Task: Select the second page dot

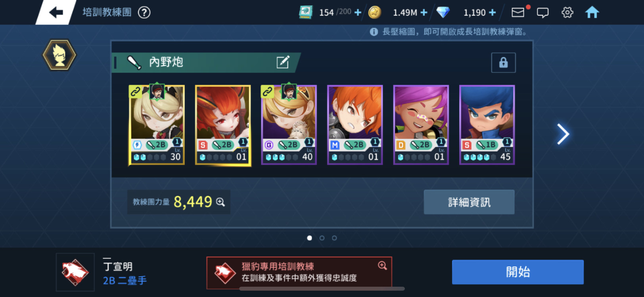Action: click(x=322, y=238)
